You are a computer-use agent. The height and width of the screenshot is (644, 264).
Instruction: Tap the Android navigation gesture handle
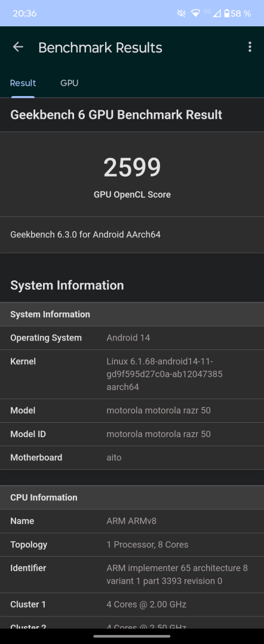[132, 636]
